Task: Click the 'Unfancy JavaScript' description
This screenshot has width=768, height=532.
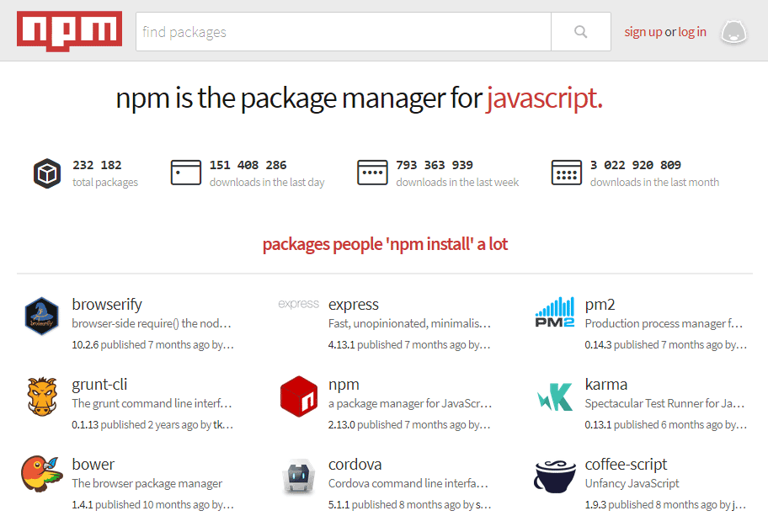Action: click(632, 483)
